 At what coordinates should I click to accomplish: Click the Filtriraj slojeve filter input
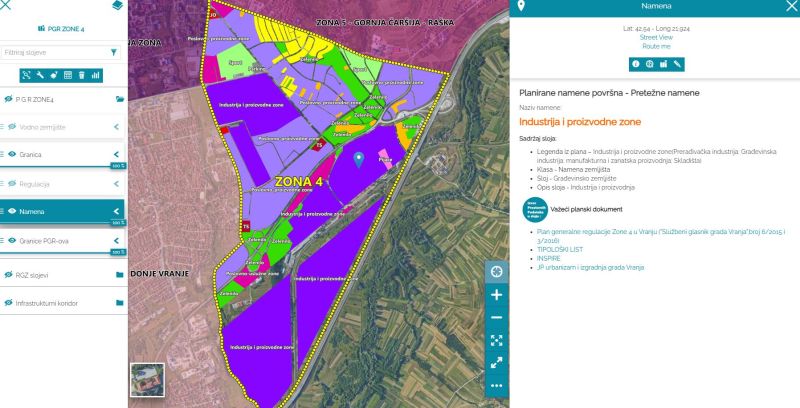(55, 51)
